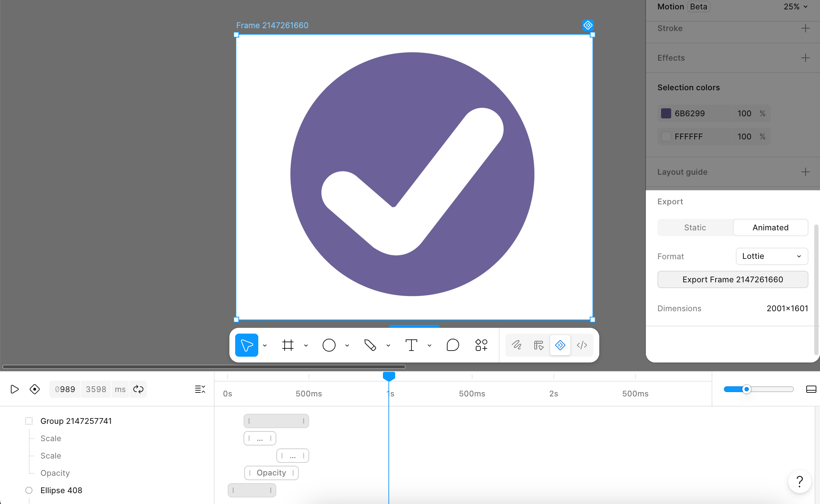Click the current time 989 field

click(x=65, y=389)
